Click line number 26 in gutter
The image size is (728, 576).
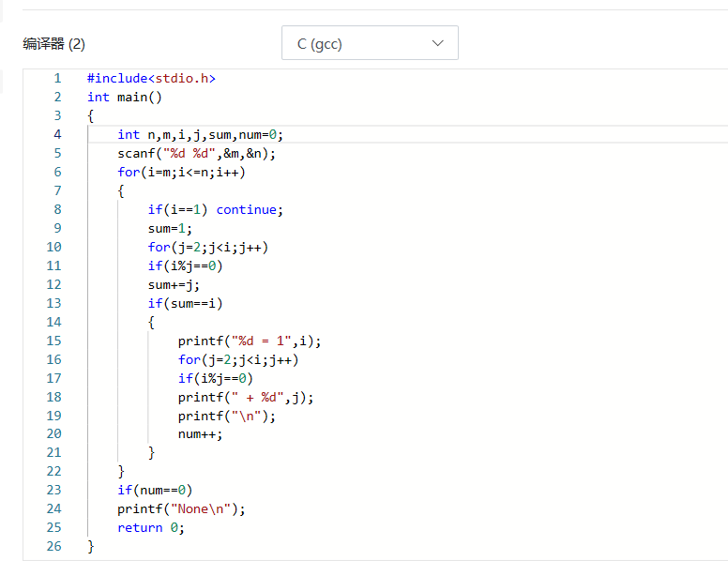point(53,546)
